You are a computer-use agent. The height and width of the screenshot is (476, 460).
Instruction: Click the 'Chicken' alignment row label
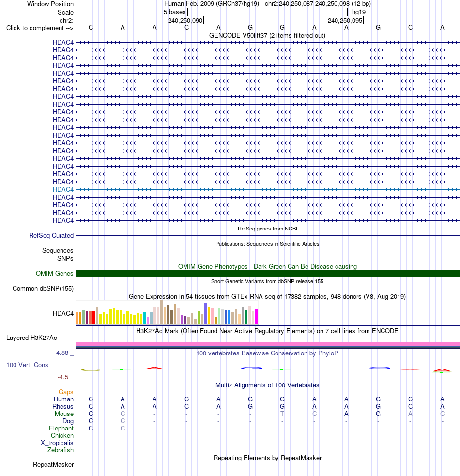tap(62, 436)
